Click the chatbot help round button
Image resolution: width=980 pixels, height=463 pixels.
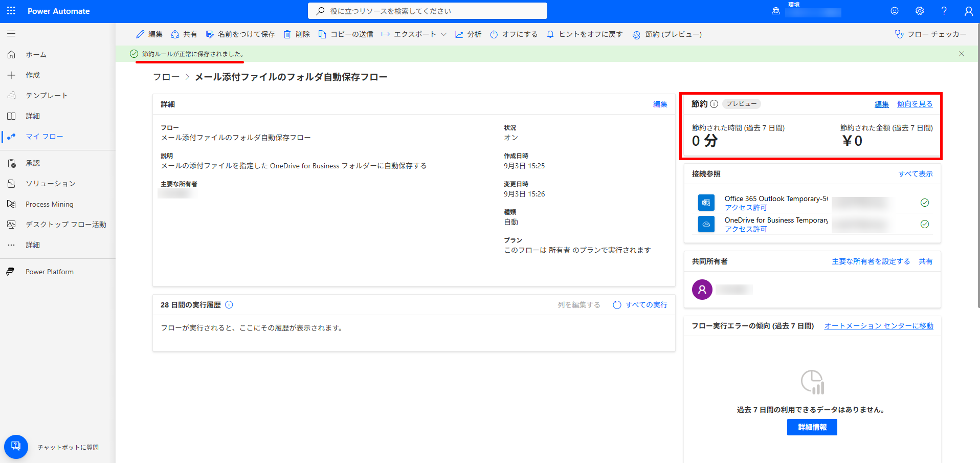[16, 447]
